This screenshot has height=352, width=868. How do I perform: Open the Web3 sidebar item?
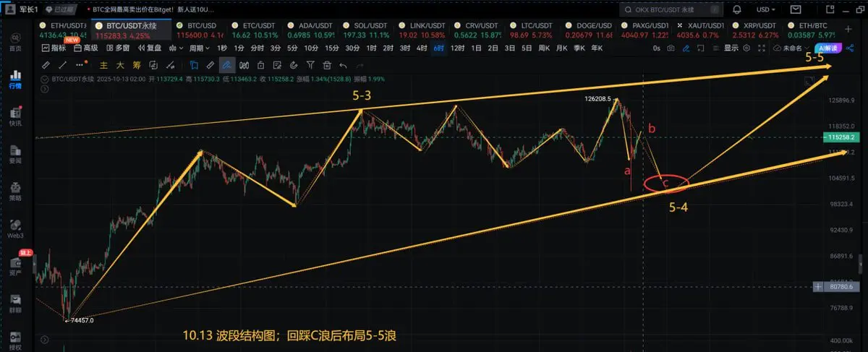click(15, 230)
